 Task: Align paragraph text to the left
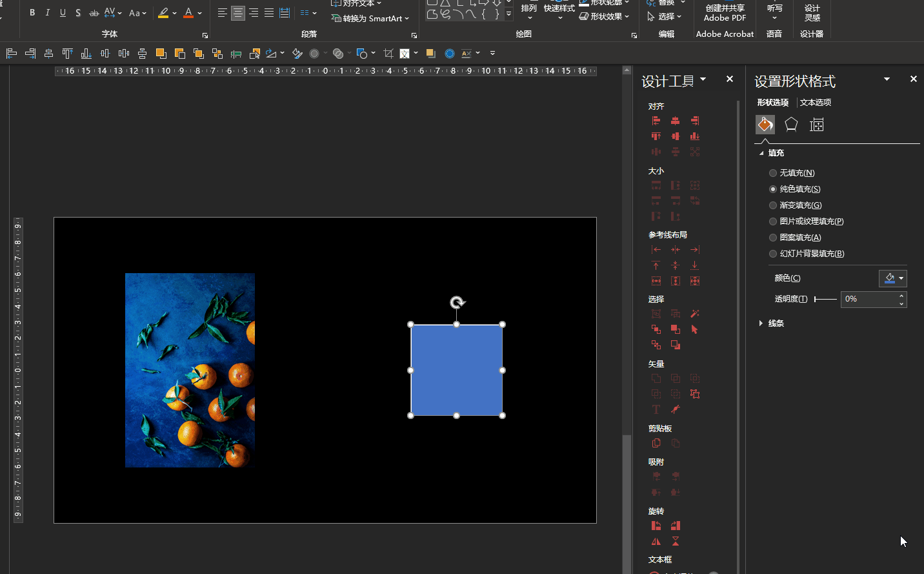coord(223,13)
